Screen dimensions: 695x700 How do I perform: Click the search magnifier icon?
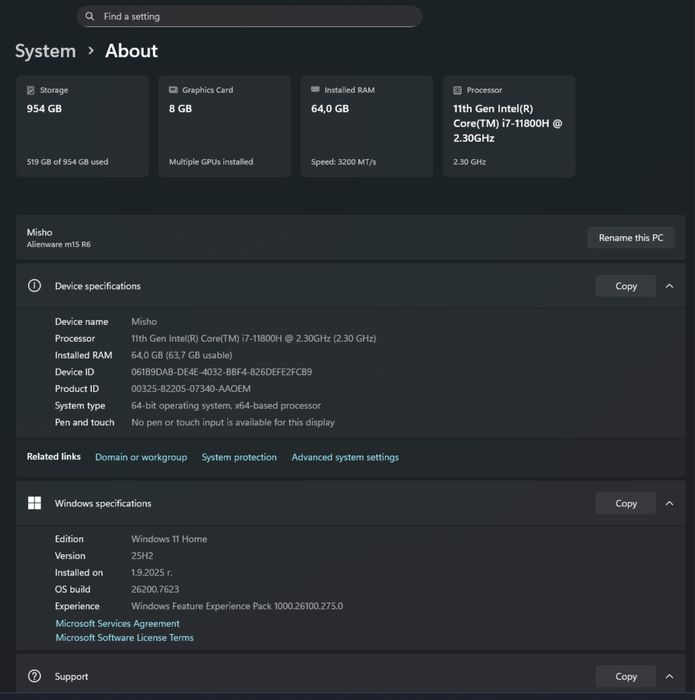pos(90,16)
